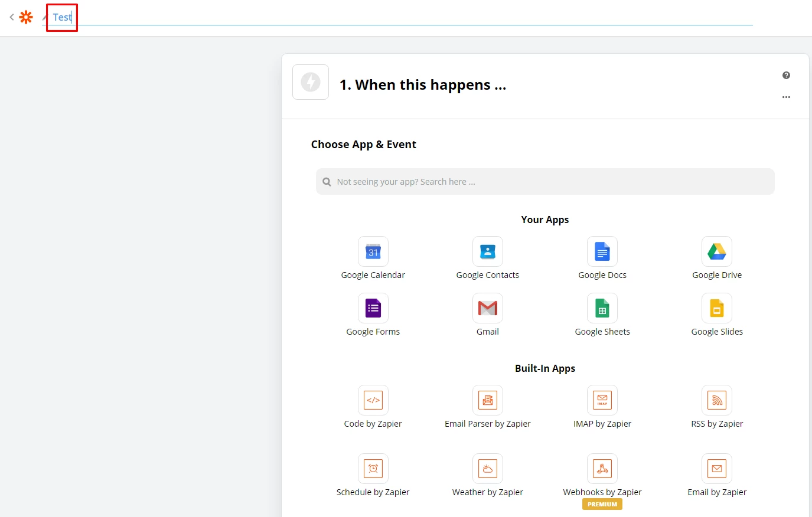Open help via question mark icon

point(786,75)
